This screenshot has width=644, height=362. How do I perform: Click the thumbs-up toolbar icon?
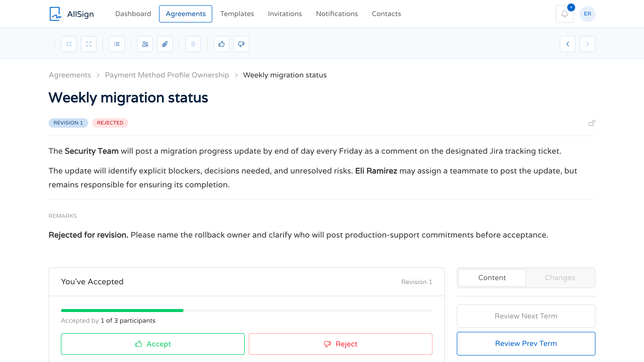coord(221,44)
